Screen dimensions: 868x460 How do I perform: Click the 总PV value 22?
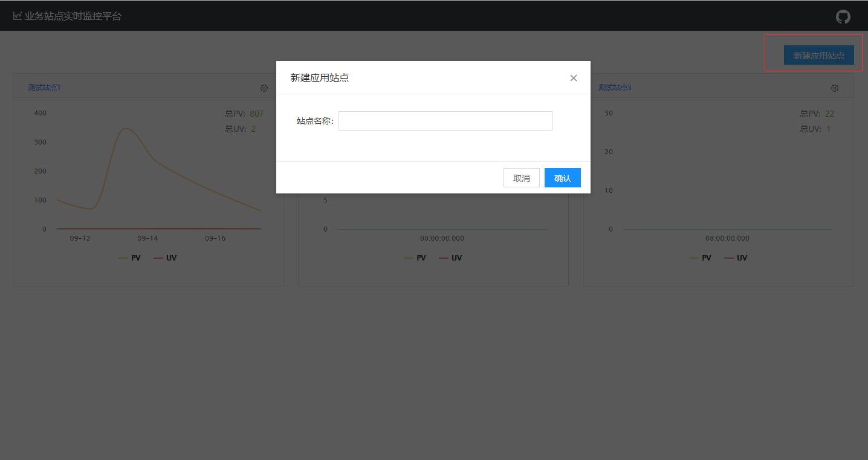(x=829, y=114)
